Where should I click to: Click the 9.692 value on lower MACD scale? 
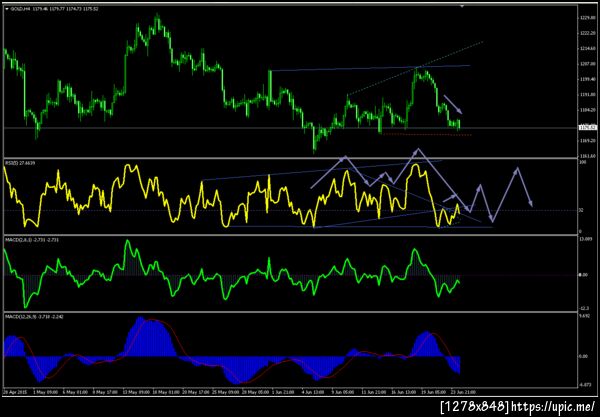tap(584, 316)
